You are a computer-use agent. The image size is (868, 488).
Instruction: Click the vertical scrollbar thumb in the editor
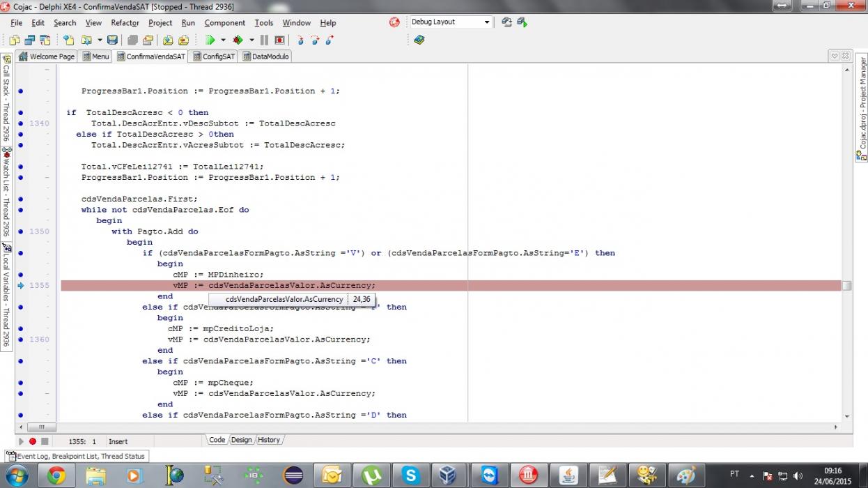click(x=846, y=286)
